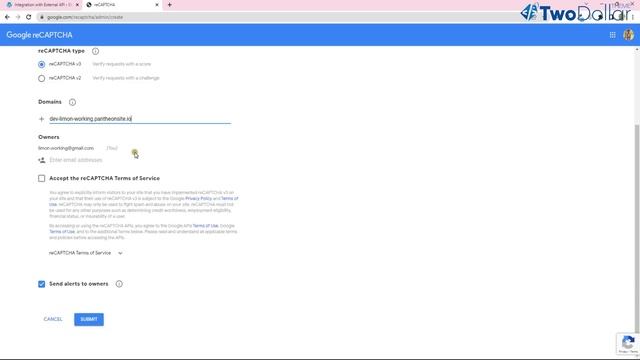Click the owner email limon.working@gmail.com
640x360 pixels.
pyautogui.click(x=66, y=148)
